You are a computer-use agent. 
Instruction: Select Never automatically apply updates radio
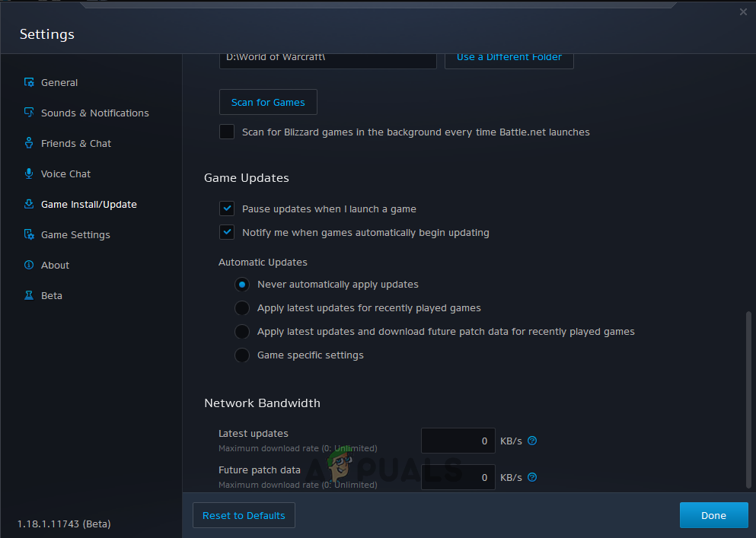(242, 285)
